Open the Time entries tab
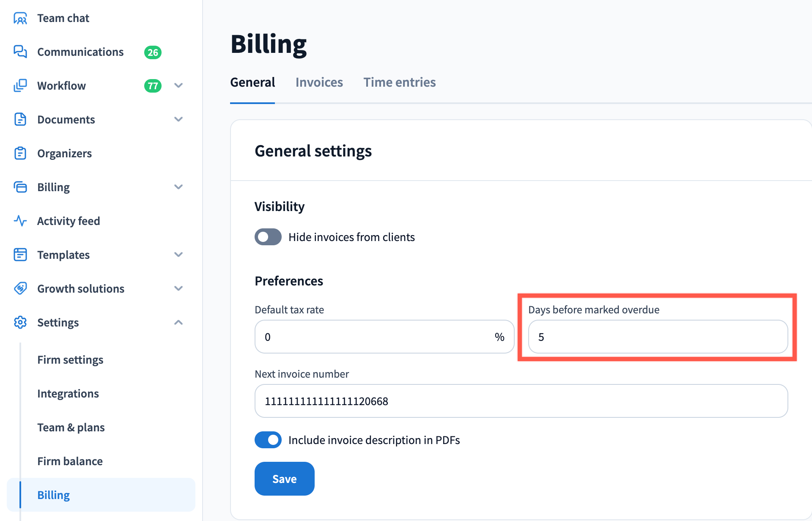Viewport: 812px width, 521px height. coord(399,82)
